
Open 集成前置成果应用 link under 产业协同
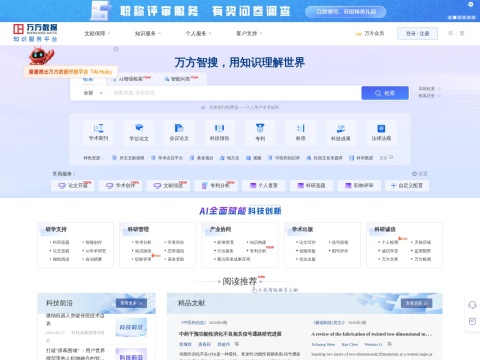tap(233, 259)
